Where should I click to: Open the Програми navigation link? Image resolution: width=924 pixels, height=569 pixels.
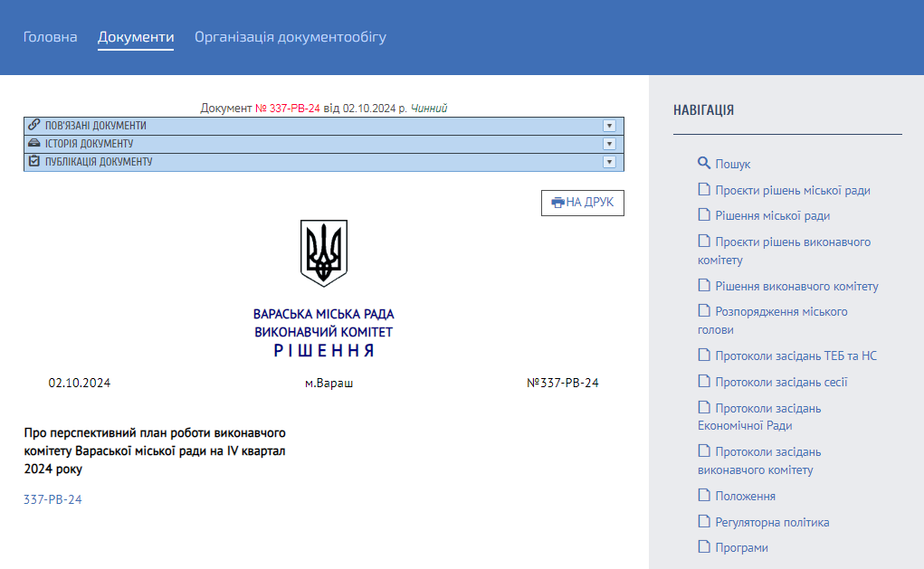(741, 548)
